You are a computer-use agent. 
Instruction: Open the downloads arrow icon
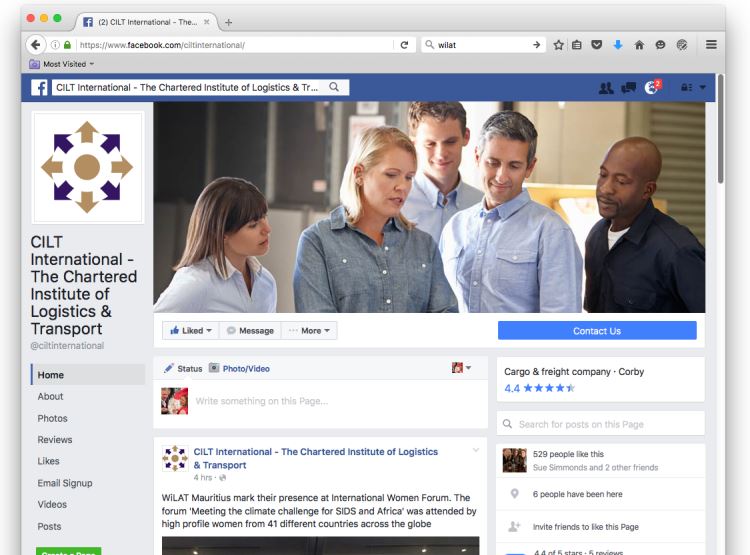coord(618,45)
